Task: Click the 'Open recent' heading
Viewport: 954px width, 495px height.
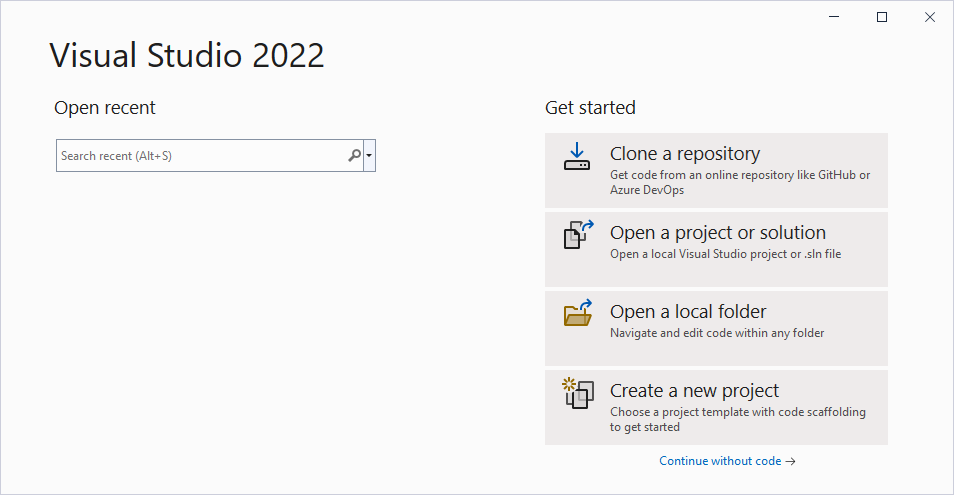Action: coord(105,108)
